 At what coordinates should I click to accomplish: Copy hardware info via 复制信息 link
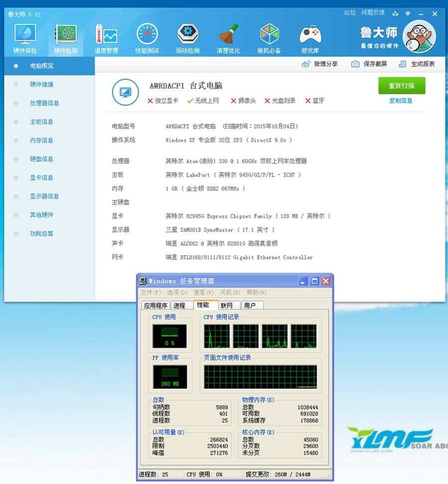tap(402, 101)
